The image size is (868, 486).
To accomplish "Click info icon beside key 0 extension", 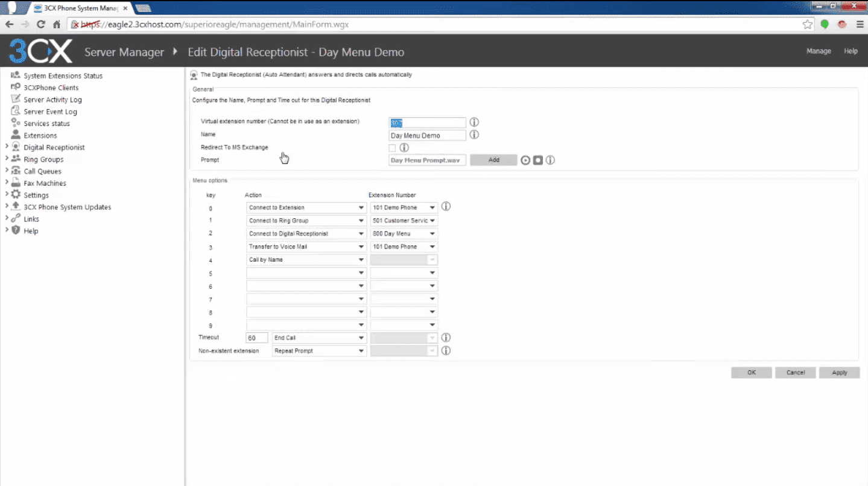I will [x=446, y=206].
